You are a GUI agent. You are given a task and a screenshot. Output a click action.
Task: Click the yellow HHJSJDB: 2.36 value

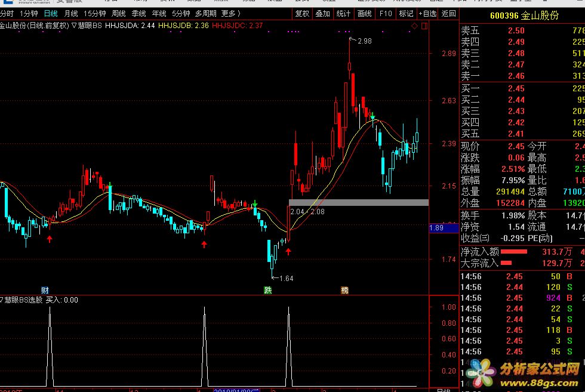tap(183, 26)
